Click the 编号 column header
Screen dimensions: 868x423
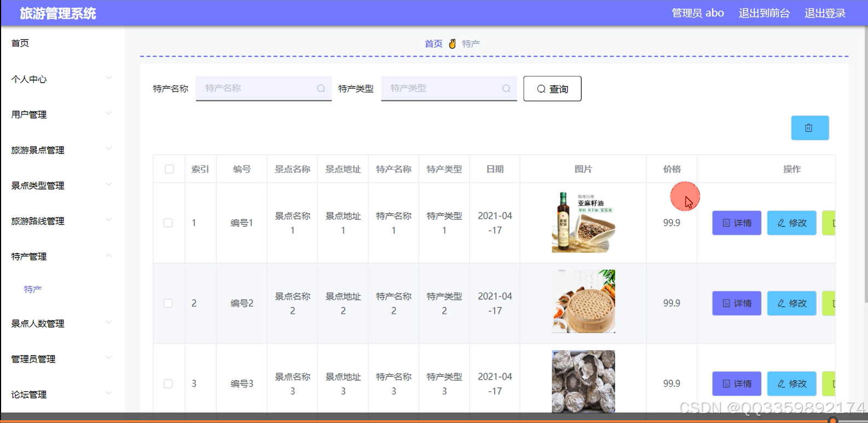click(x=242, y=169)
